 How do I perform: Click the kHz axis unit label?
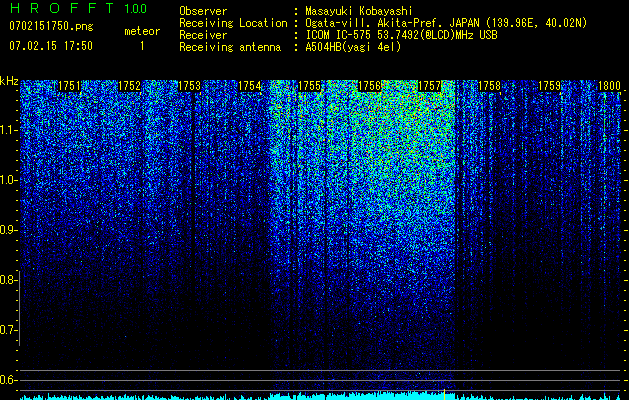pos(9,81)
